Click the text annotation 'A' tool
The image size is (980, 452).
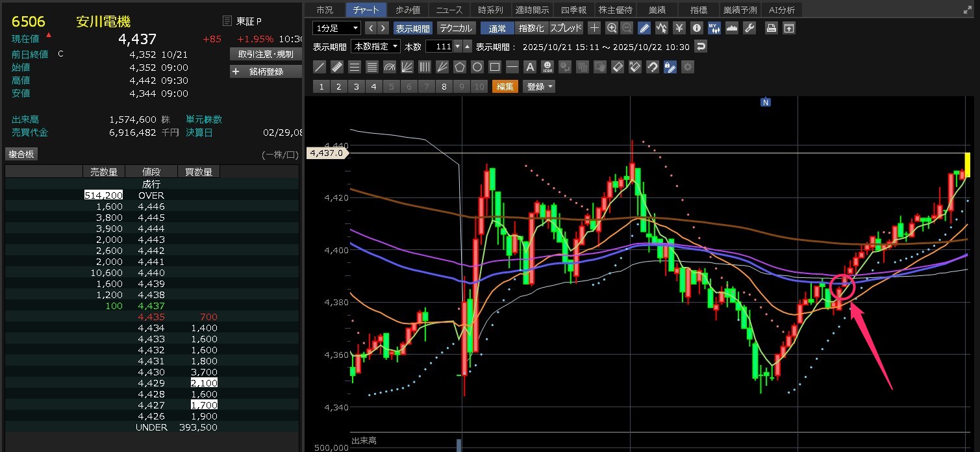[x=529, y=67]
